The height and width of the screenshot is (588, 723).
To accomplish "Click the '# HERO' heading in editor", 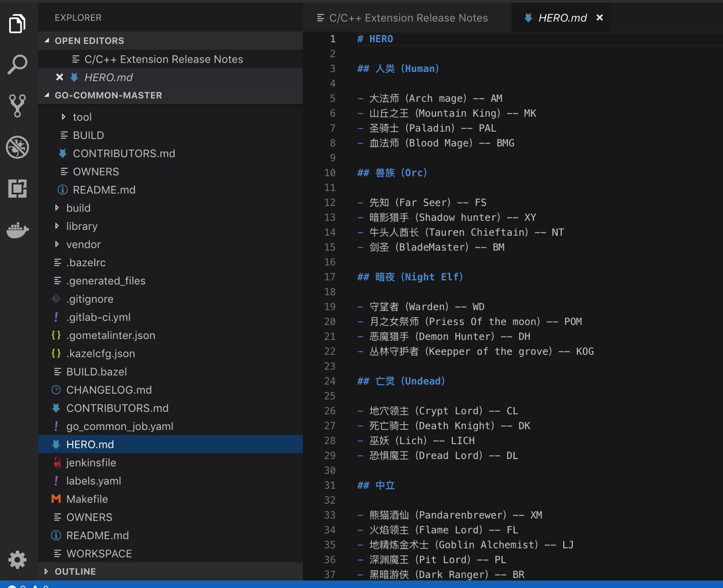I will (x=375, y=38).
